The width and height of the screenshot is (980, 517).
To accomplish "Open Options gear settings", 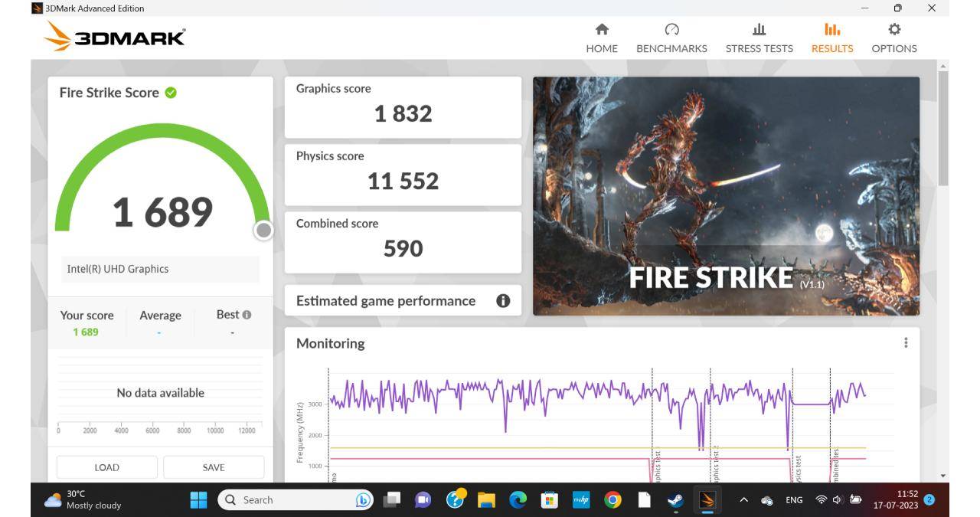I will 893,30.
